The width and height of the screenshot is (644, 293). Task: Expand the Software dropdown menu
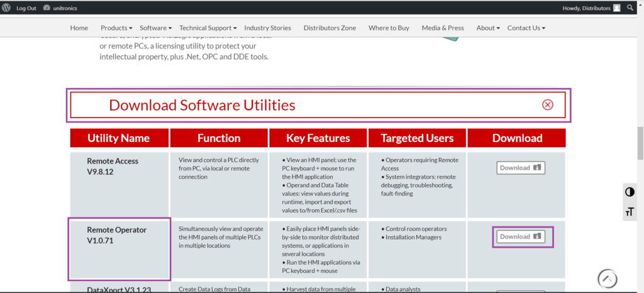[x=156, y=28]
